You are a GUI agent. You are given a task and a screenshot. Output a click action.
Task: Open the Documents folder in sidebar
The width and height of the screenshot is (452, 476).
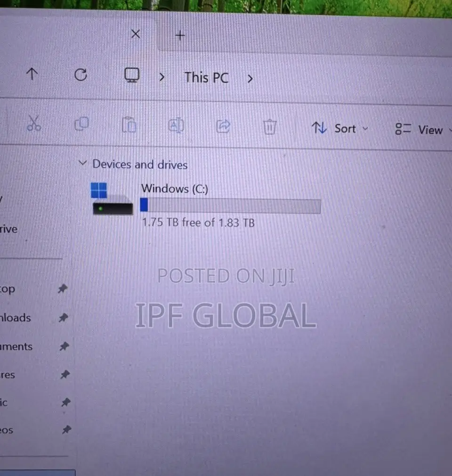coord(16,346)
